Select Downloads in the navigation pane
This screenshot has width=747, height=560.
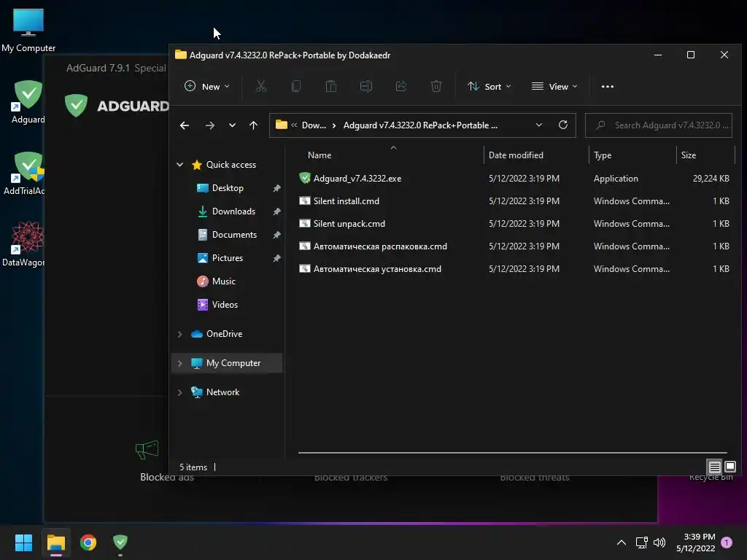point(233,211)
